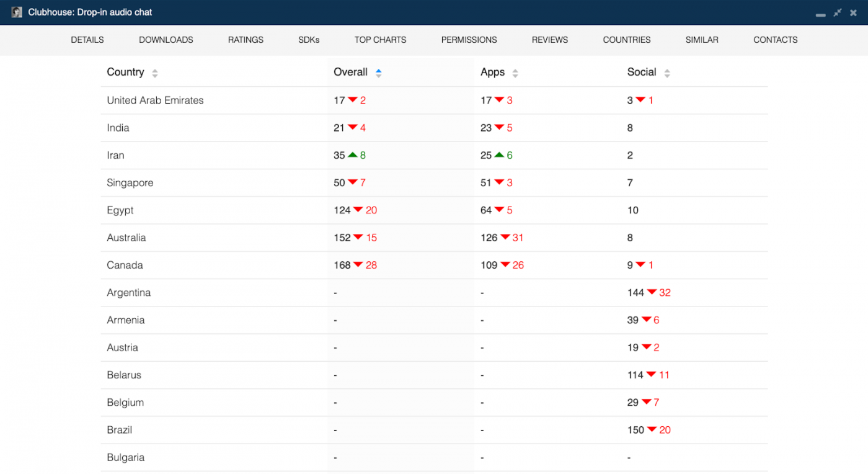Select the Armenia country cell
868x474 pixels.
(x=126, y=320)
